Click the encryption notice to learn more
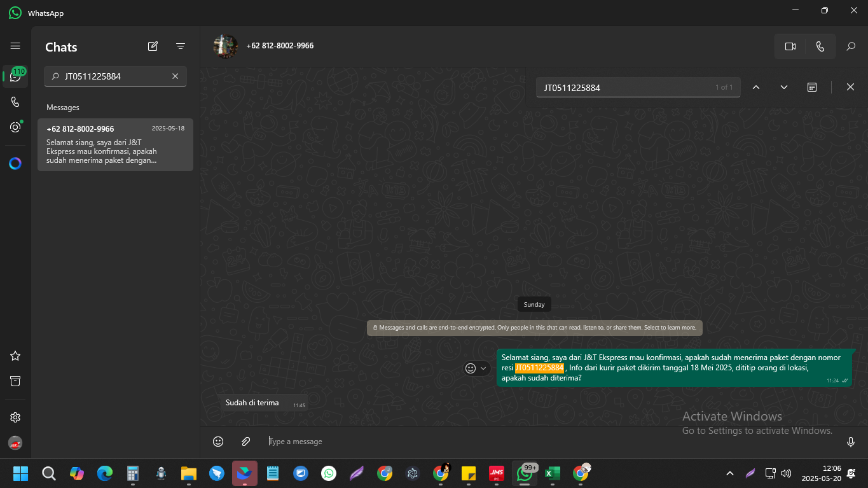The width and height of the screenshot is (868, 488). point(535,328)
